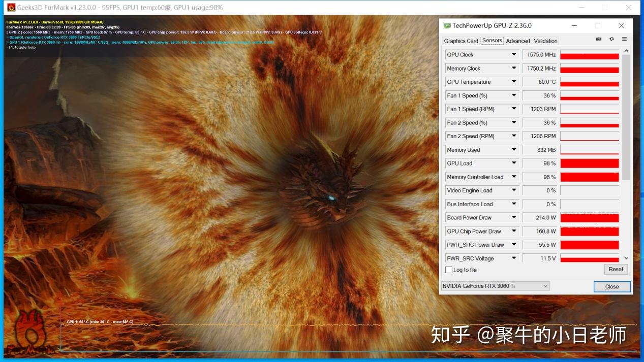
Task: Click the sensor list scroll-up arrow
Action: pos(626,51)
